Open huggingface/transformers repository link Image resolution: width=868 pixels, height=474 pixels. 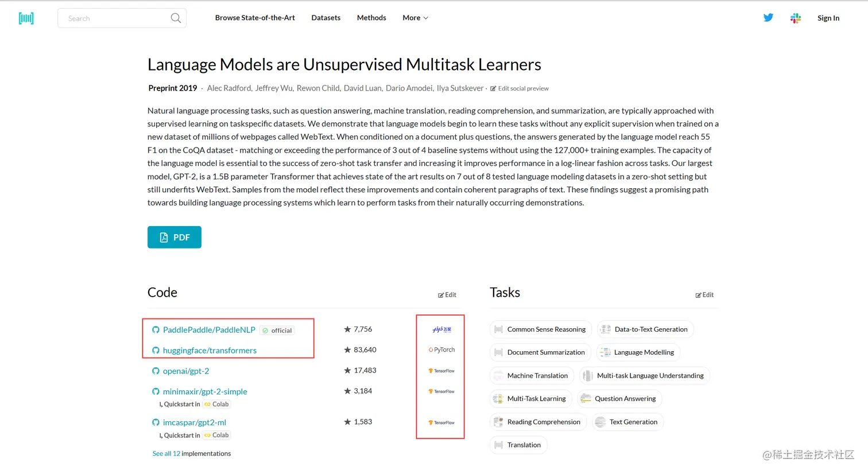point(210,351)
